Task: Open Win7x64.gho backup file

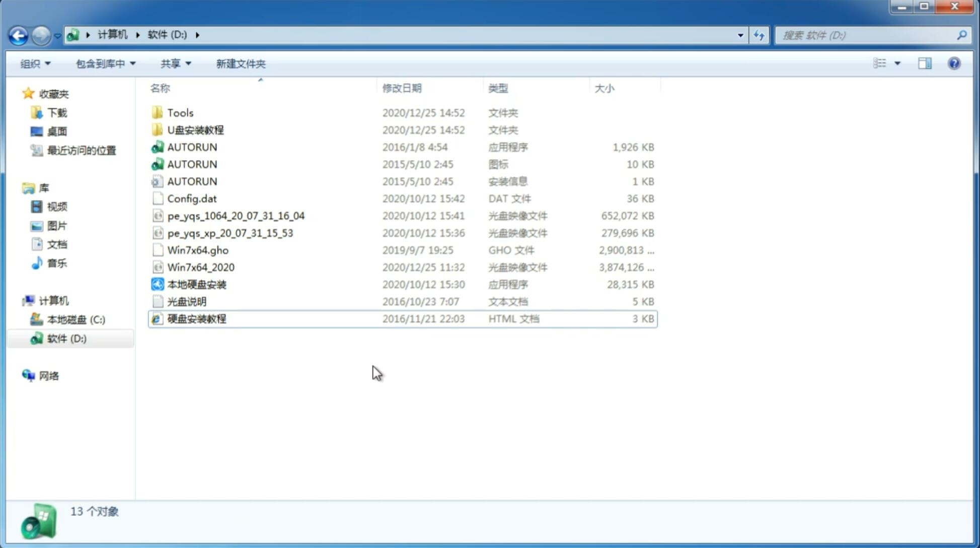Action: (x=198, y=250)
